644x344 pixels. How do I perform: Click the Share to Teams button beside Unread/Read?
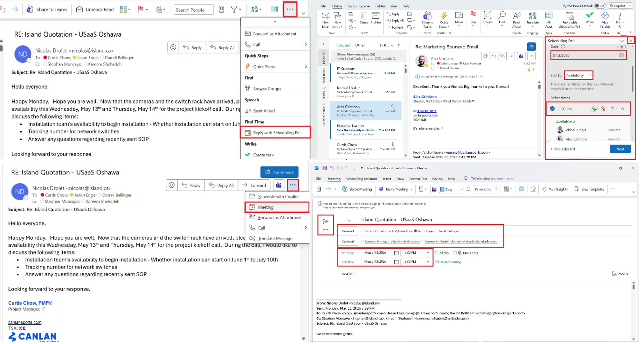click(x=47, y=10)
